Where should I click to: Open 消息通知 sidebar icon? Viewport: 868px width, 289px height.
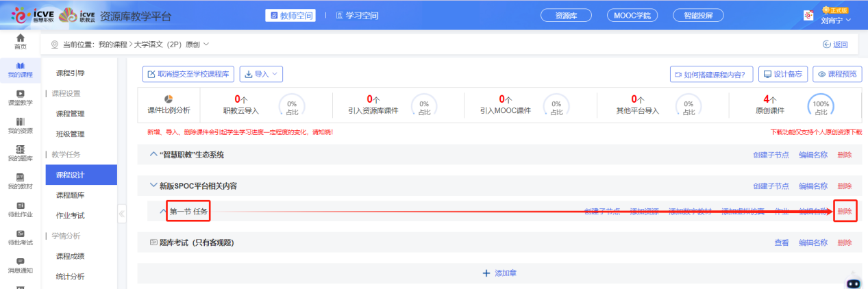21,262
